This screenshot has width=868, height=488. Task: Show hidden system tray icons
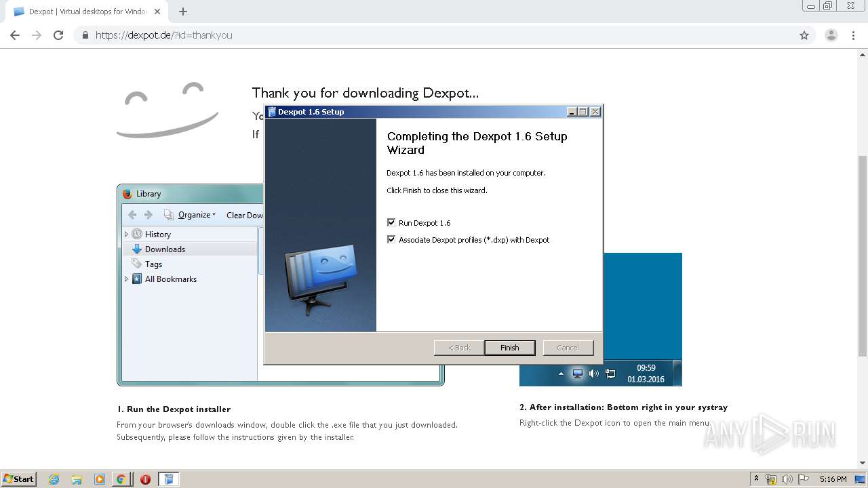[x=756, y=479]
